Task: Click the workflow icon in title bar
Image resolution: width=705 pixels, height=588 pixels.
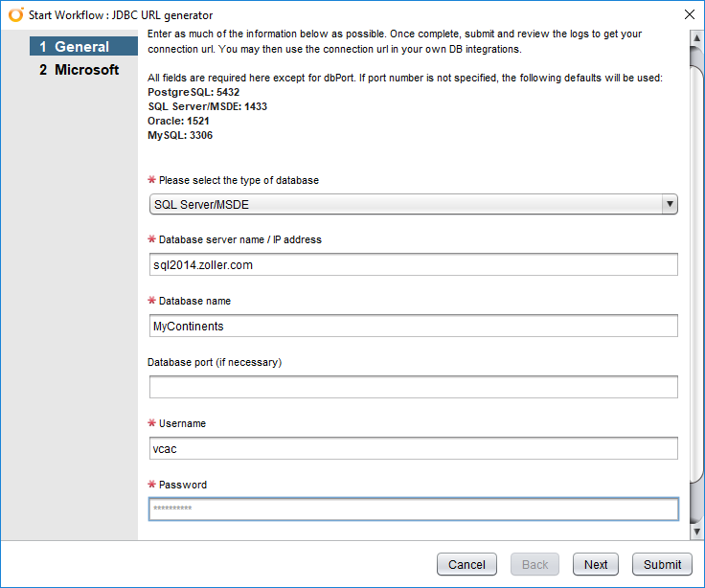Action: tap(15, 14)
